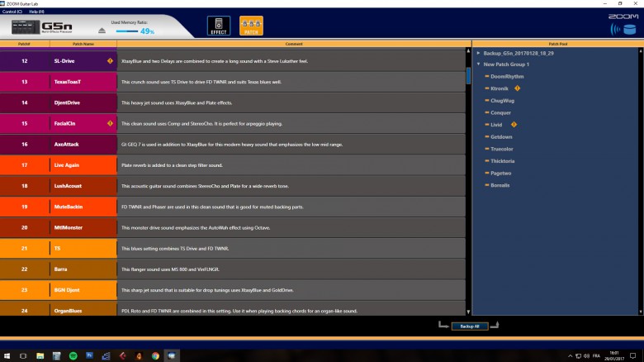Click the eject device icon

(x=102, y=31)
